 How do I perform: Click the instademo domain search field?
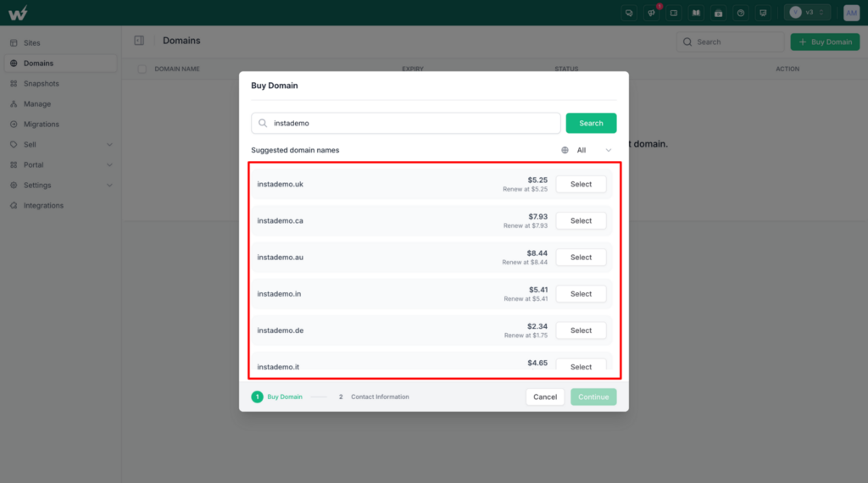click(406, 123)
